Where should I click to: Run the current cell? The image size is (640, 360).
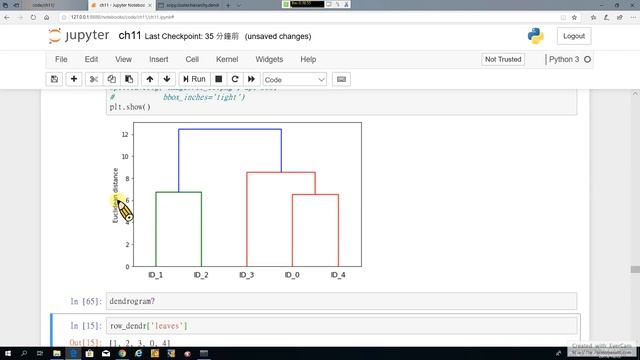(x=194, y=79)
